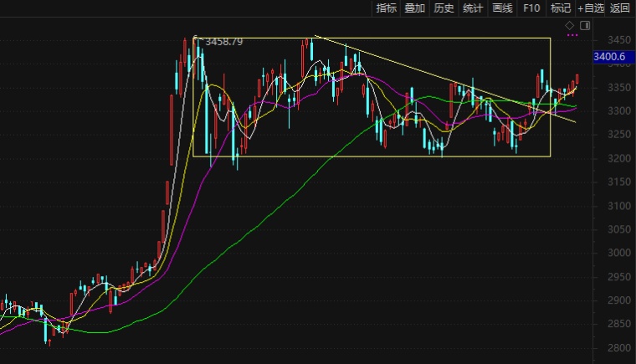The image size is (636, 364).
Task: Open the F10 company info
Action: click(x=531, y=8)
